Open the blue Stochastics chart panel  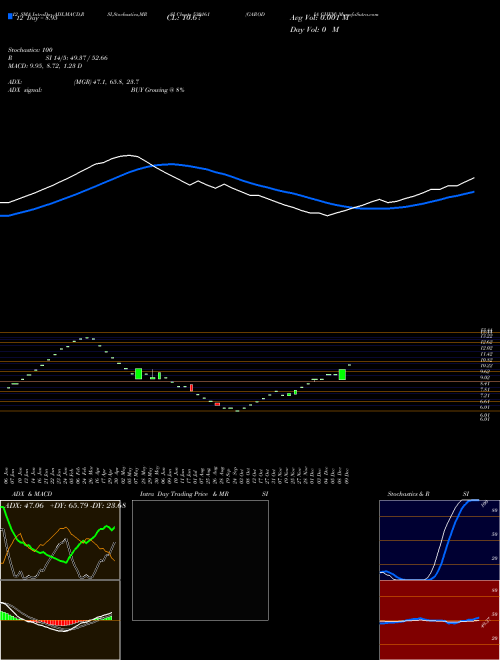[439, 540]
